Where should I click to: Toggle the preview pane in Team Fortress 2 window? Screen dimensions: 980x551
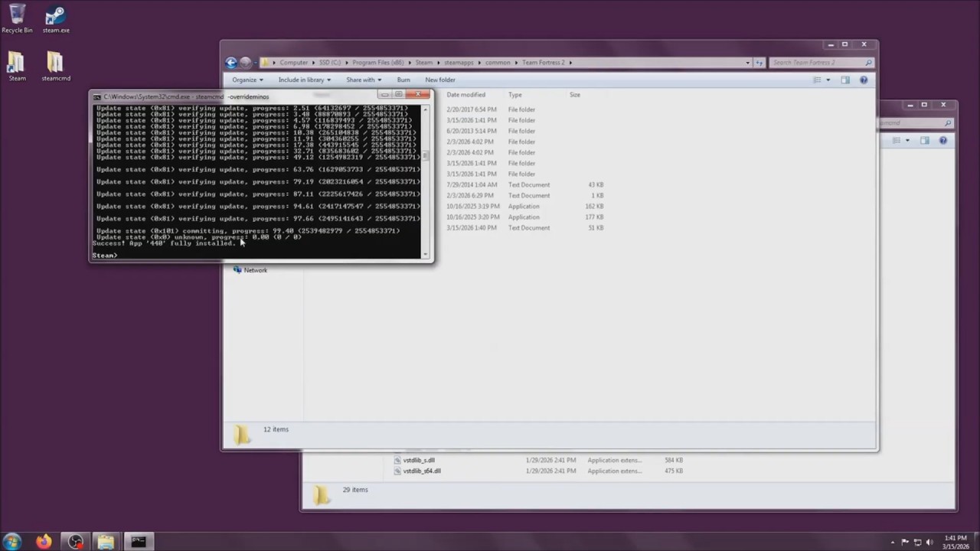click(845, 80)
